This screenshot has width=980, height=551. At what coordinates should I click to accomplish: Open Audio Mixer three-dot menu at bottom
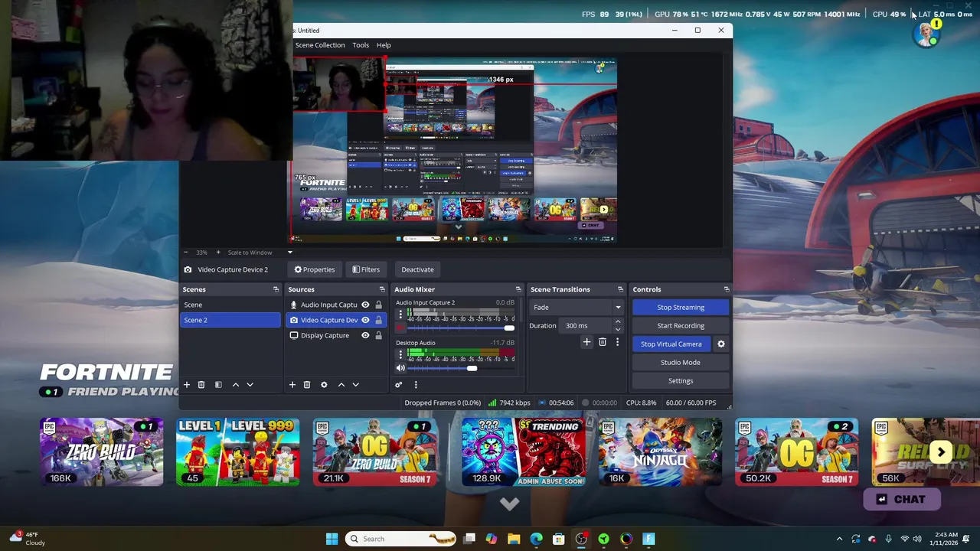tap(416, 385)
